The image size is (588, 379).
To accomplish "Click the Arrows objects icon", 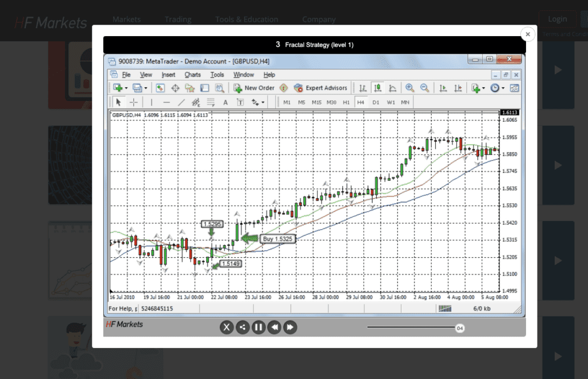I will (x=255, y=102).
